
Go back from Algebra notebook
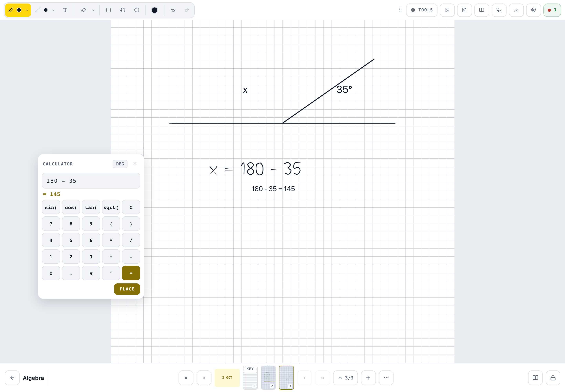click(12, 378)
